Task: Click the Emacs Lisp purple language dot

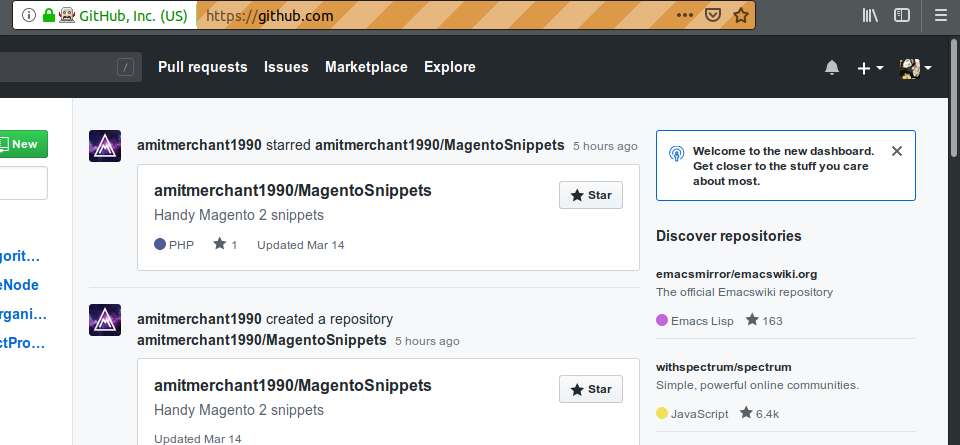Action: [662, 320]
